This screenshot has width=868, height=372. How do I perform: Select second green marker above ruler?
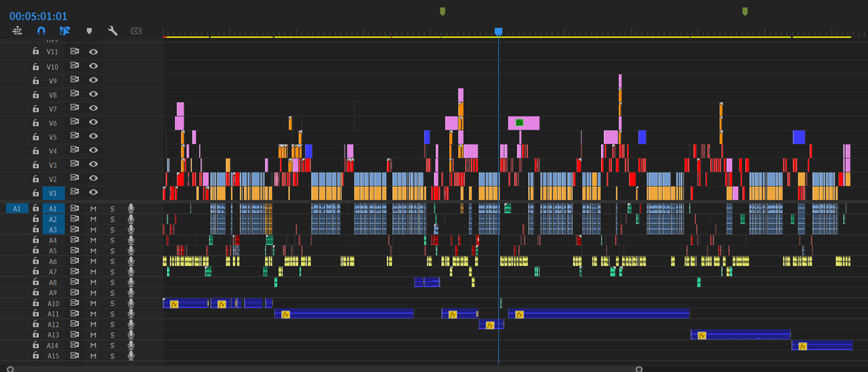coord(745,11)
